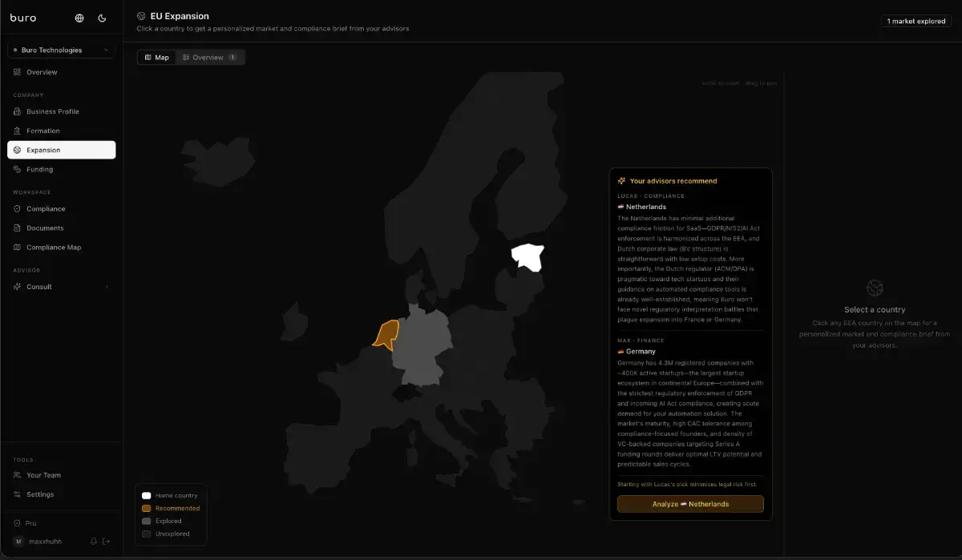The height and width of the screenshot is (560, 962).
Task: Select the white home country on the map
Action: click(x=528, y=256)
